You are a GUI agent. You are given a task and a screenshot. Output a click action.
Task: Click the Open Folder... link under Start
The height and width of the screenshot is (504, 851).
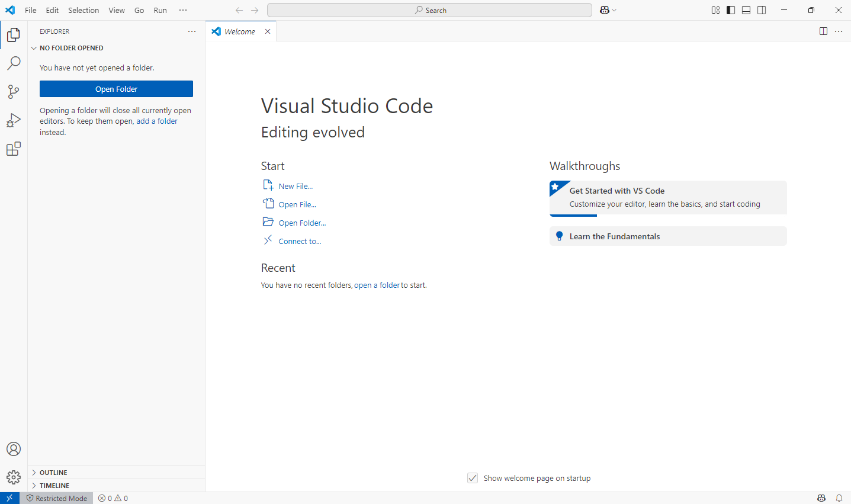302,223
